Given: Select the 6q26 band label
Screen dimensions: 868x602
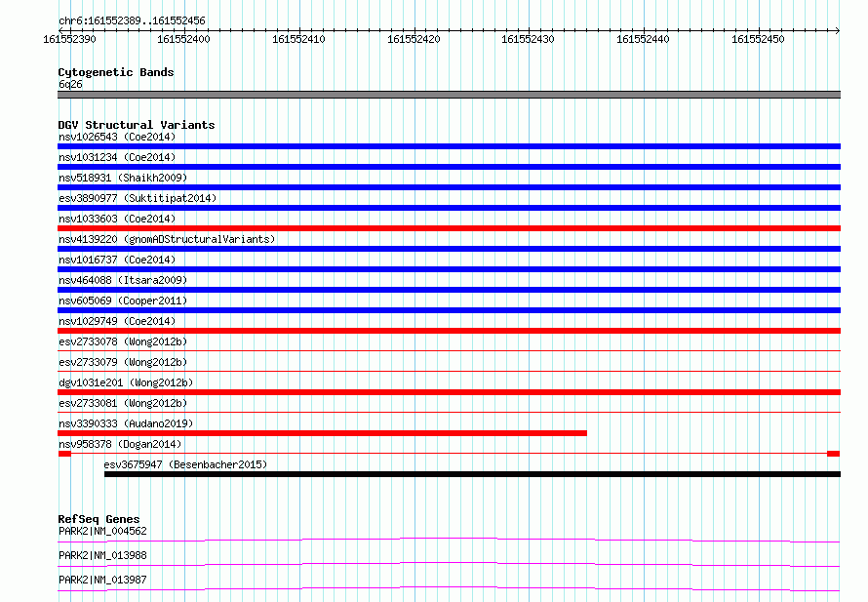Looking at the screenshot, I should pyautogui.click(x=70, y=84).
